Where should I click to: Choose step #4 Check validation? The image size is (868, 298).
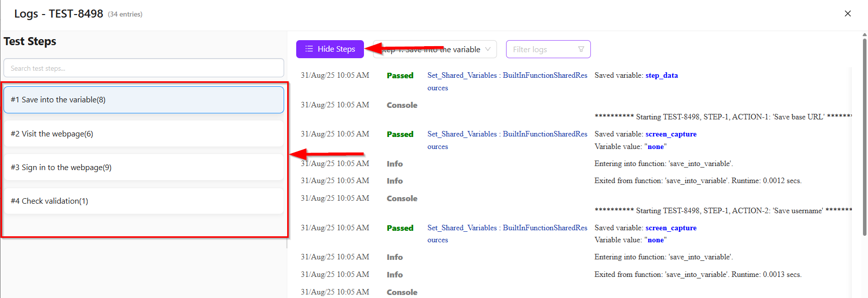pyautogui.click(x=144, y=201)
